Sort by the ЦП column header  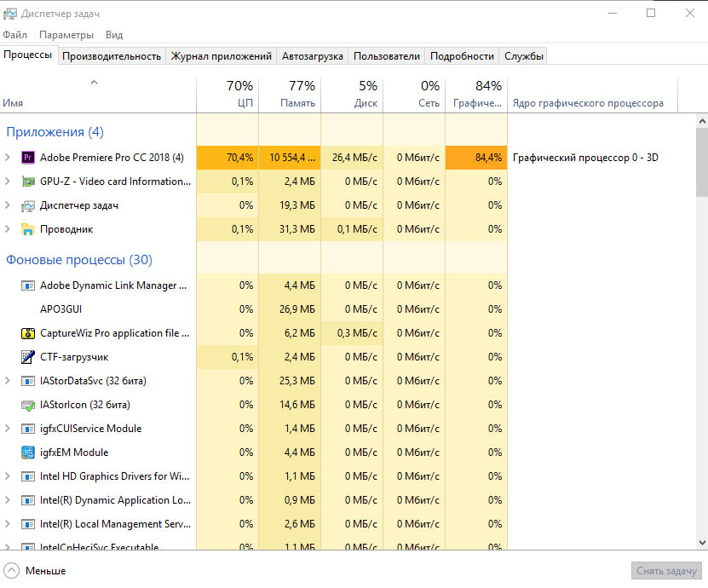tap(227, 95)
